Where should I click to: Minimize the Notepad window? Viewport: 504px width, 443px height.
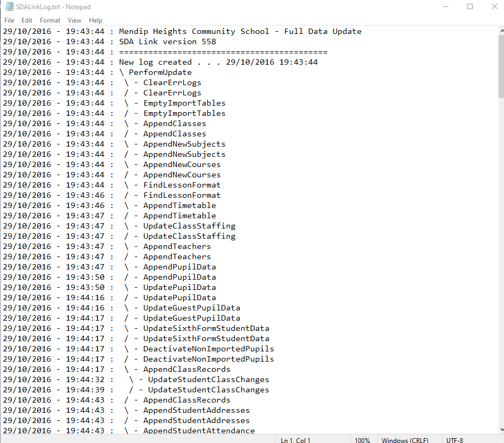(x=445, y=7)
